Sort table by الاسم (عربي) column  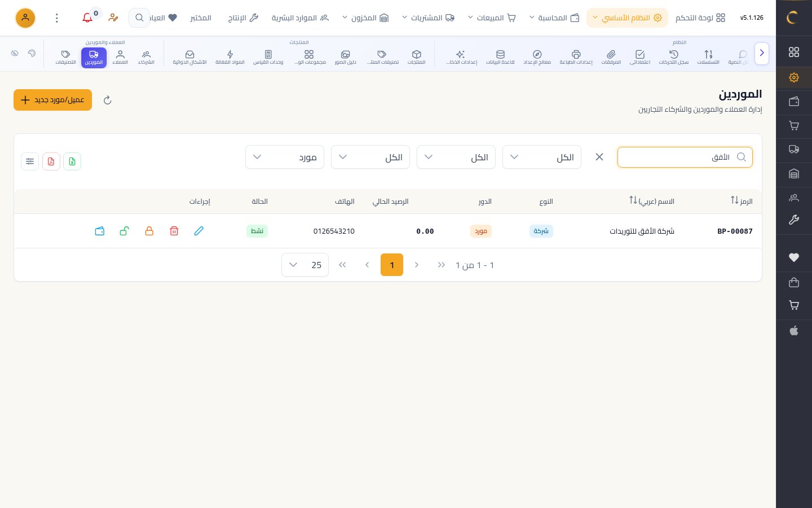652,201
